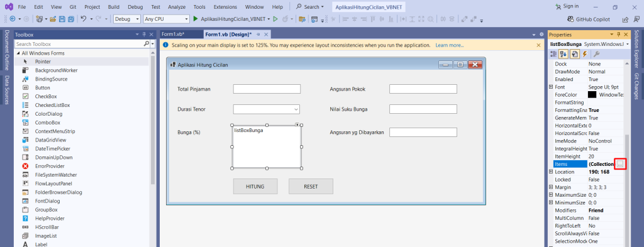Pin the Properties panel

619,35
